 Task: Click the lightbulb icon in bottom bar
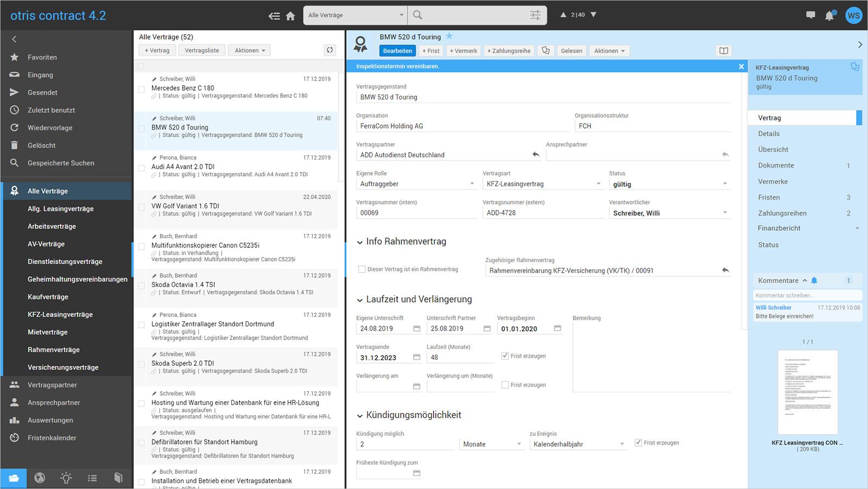(66, 478)
